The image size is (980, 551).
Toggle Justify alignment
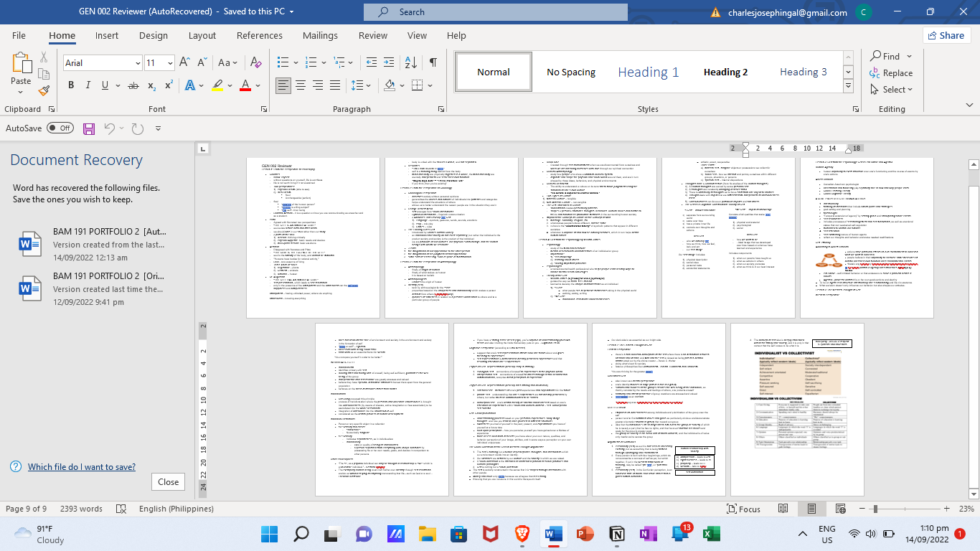coord(335,85)
